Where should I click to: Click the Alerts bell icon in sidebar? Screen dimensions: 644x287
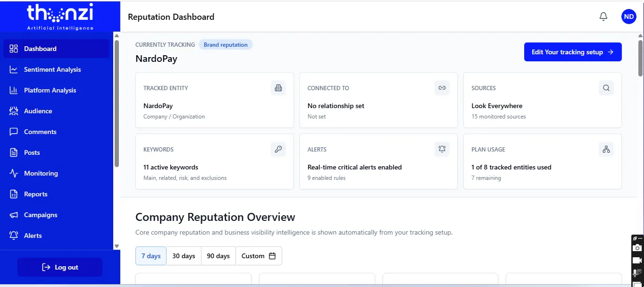(x=14, y=236)
